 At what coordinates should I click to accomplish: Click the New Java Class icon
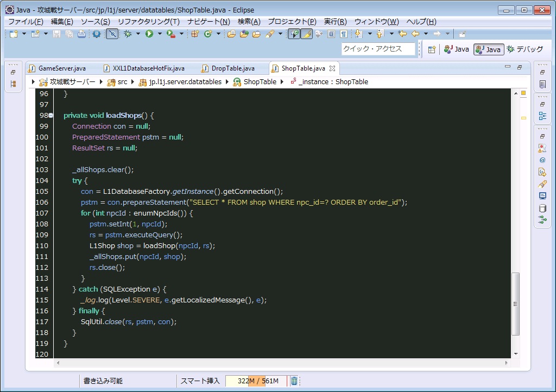(x=208, y=34)
